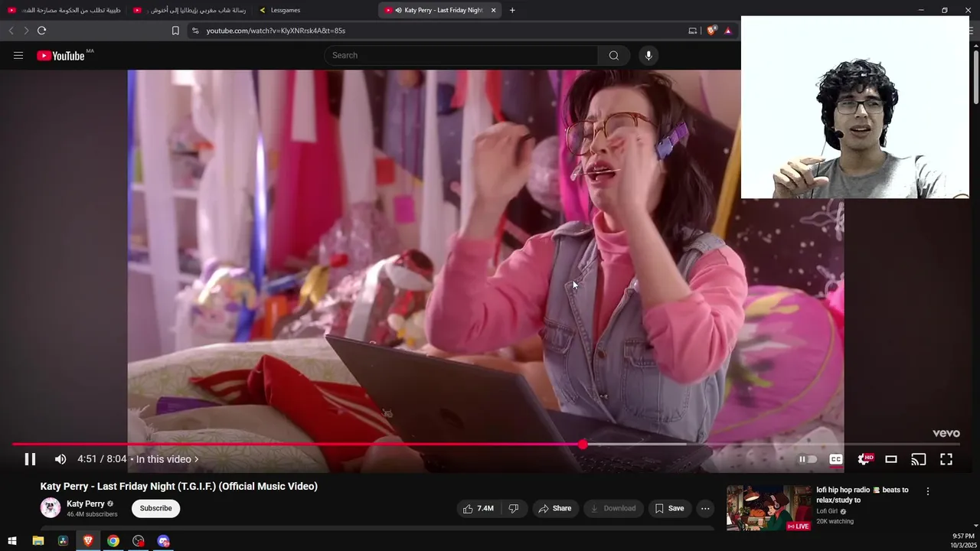980x551 pixels.
Task: Open File Explorer from taskbar
Action: click(38, 541)
